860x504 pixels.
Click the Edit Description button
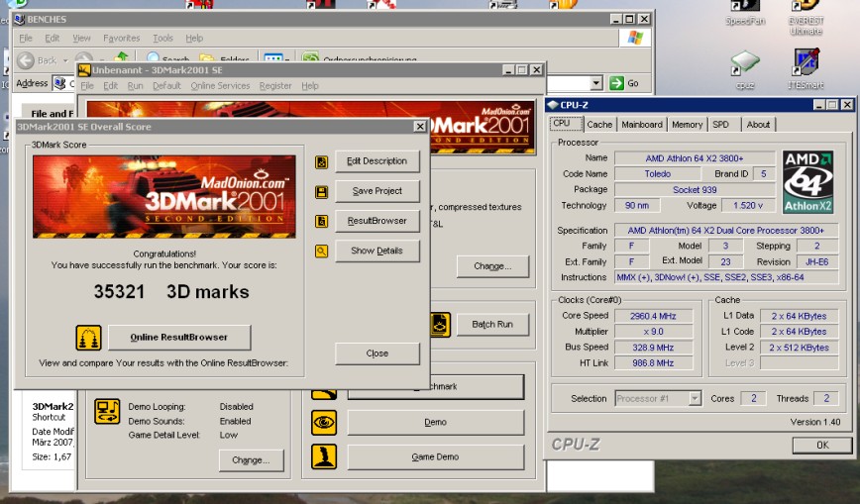pos(377,161)
